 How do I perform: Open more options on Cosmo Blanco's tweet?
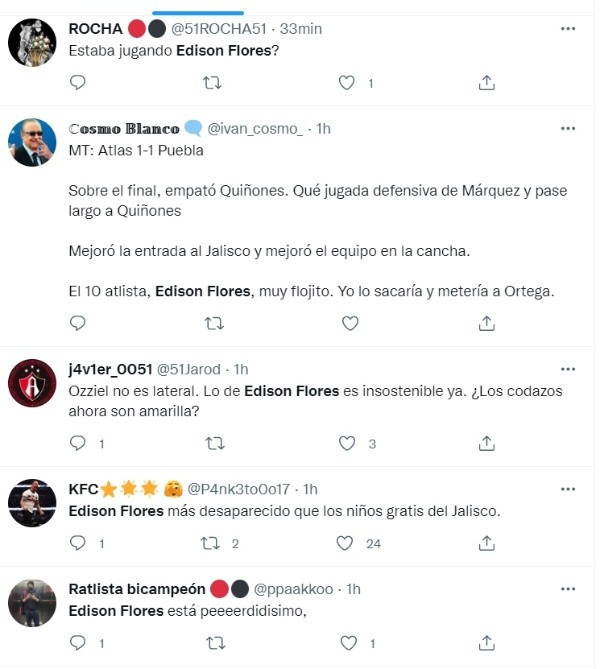[x=568, y=128]
